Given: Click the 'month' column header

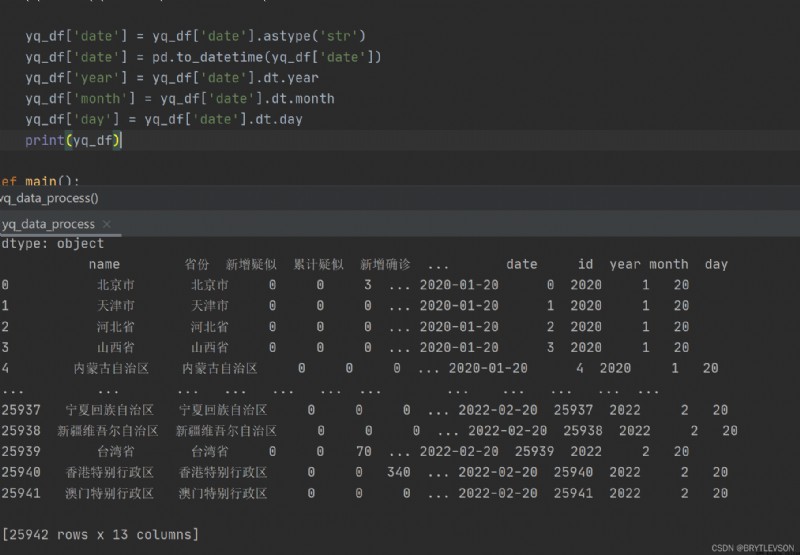Looking at the screenshot, I should (x=668, y=264).
